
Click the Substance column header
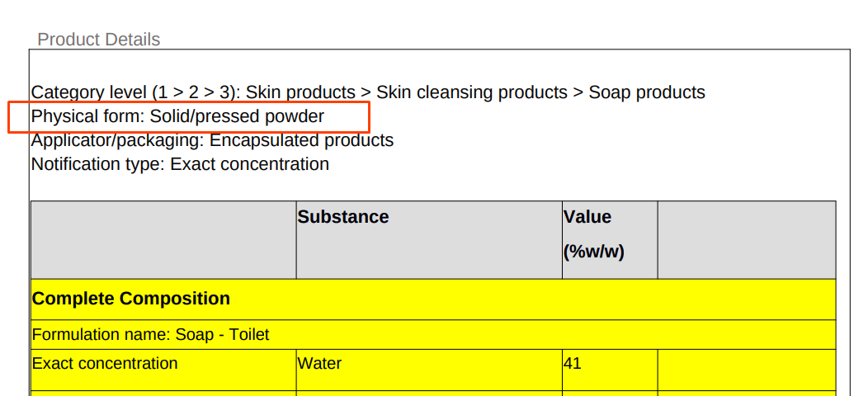(343, 217)
